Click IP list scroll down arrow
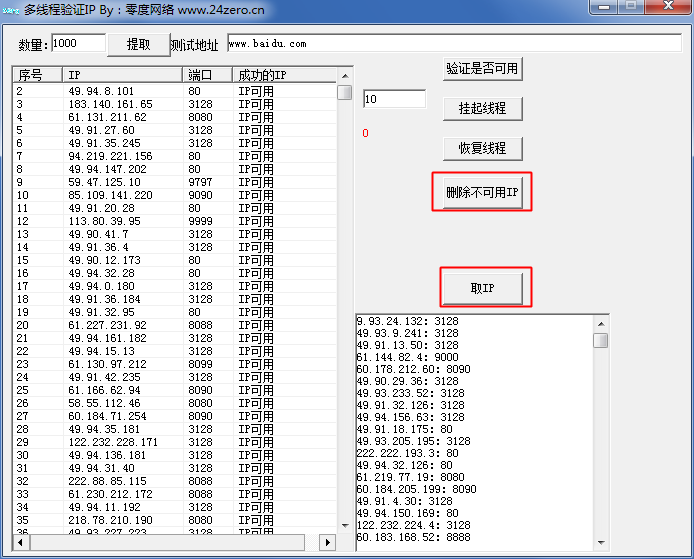The width and height of the screenshot is (694, 559). 345,526
